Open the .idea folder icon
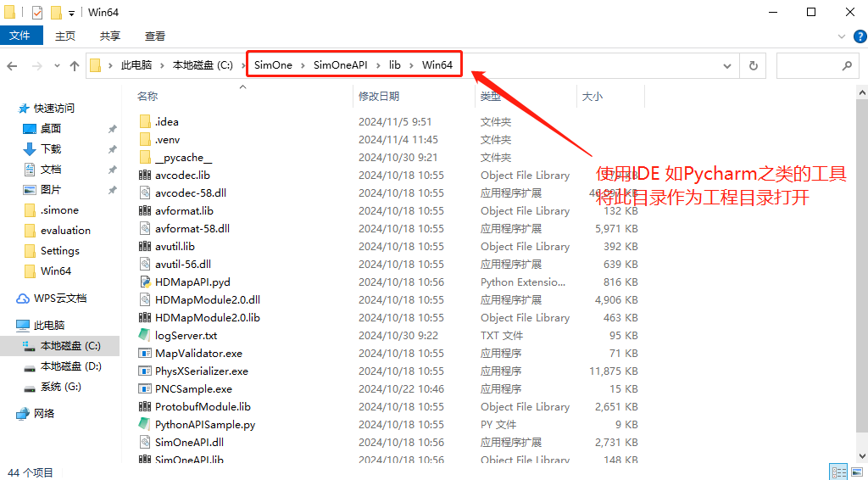 [x=145, y=121]
